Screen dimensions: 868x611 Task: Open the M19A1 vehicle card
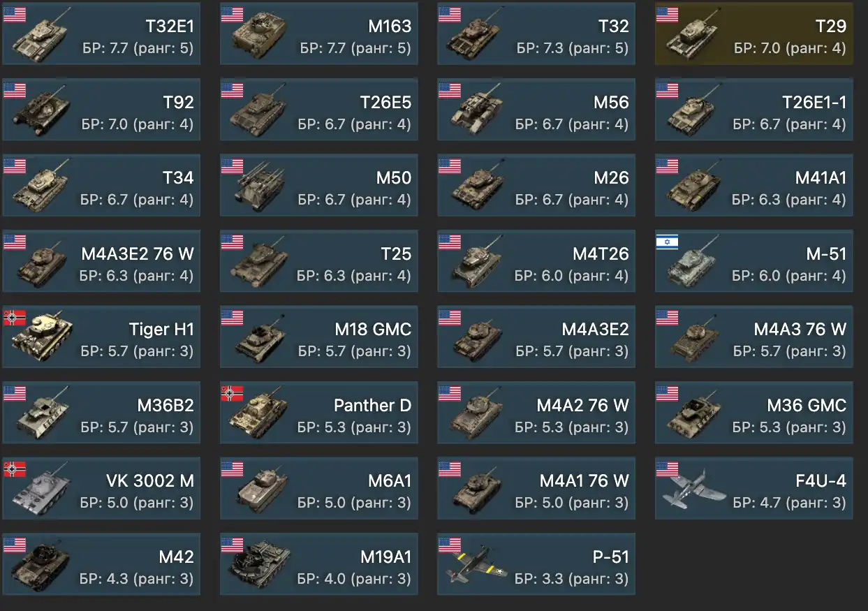pyautogui.click(x=319, y=564)
